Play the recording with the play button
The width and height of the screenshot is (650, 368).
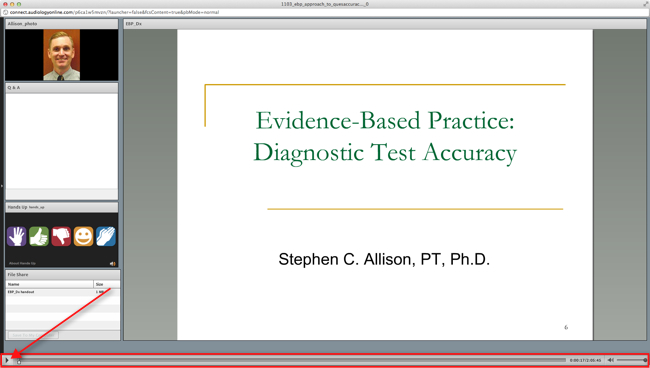pyautogui.click(x=7, y=360)
